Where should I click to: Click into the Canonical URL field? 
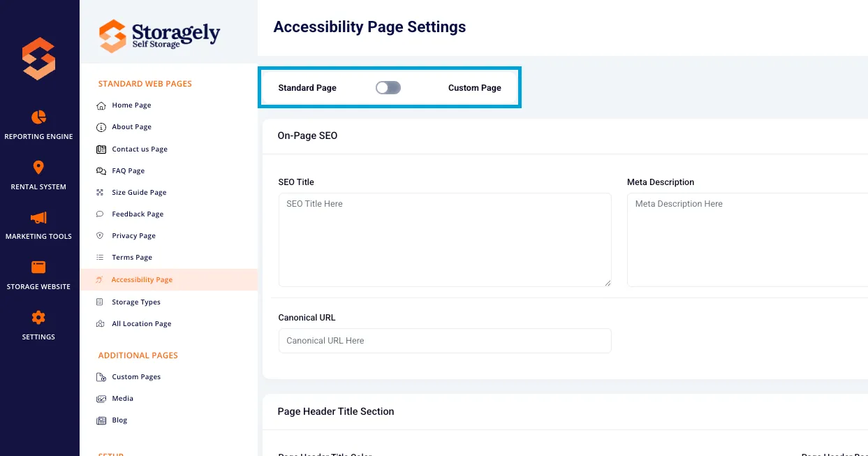click(445, 341)
